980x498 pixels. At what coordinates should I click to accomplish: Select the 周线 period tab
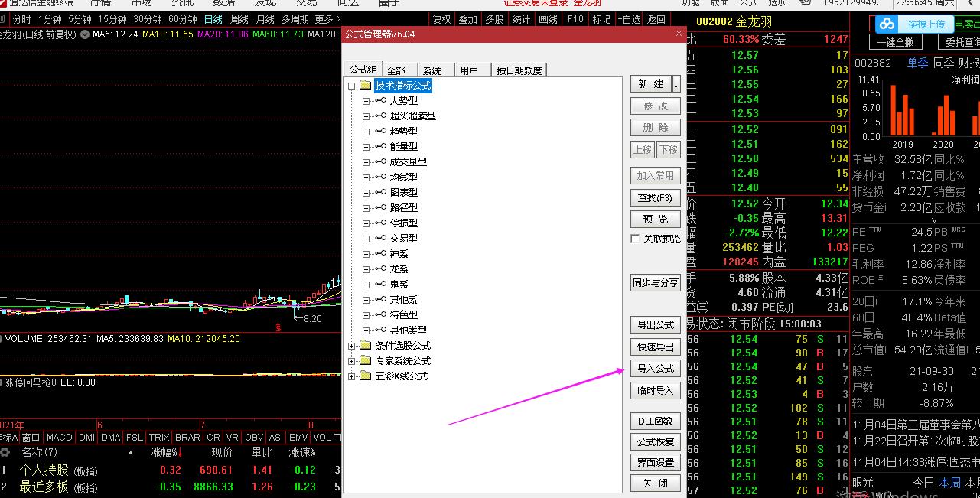coord(239,19)
